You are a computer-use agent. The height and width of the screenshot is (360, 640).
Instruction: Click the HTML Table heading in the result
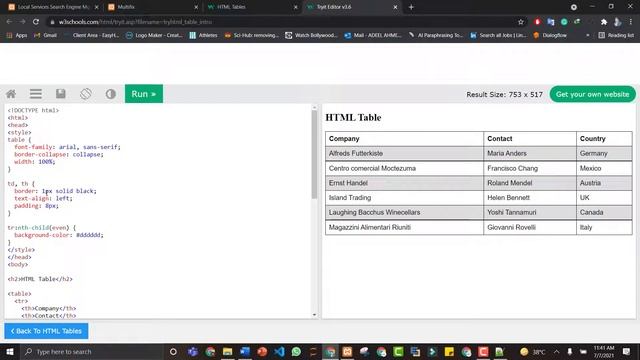(353, 118)
